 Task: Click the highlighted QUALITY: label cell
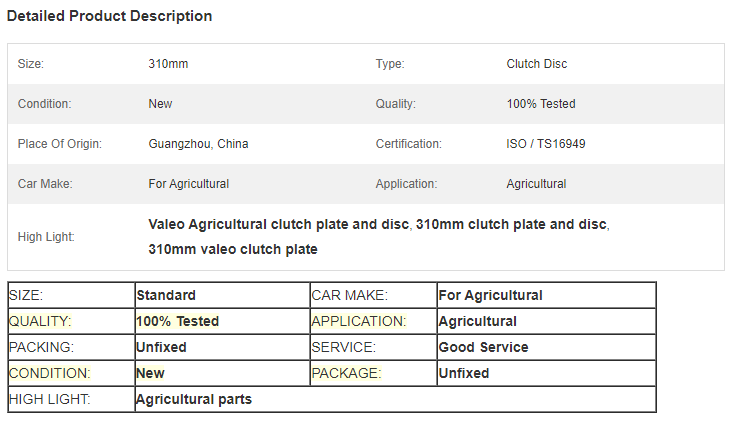[x=71, y=321]
